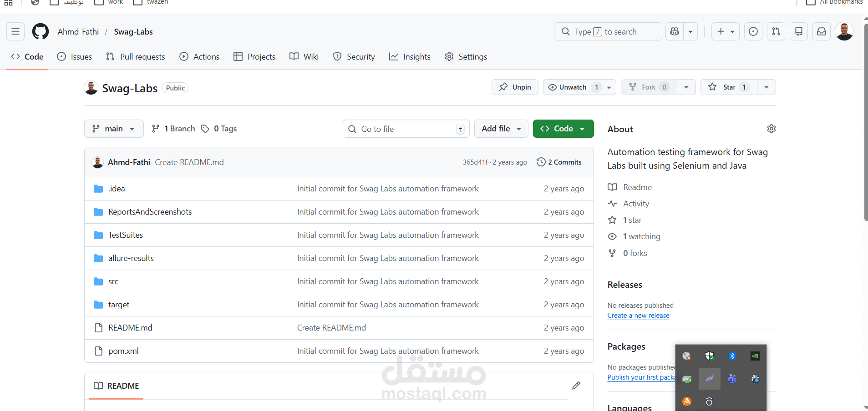Open Copilot chat beside the search bar
Image resolution: width=868 pixels, height=411 pixels.
(x=675, y=31)
